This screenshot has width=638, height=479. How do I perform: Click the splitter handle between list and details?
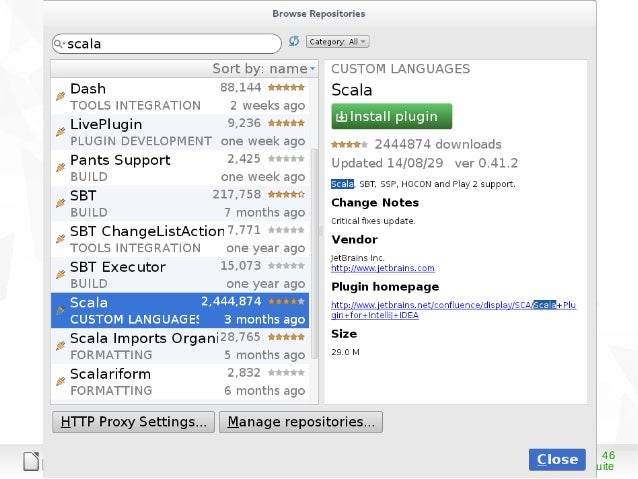pyautogui.click(x=321, y=232)
